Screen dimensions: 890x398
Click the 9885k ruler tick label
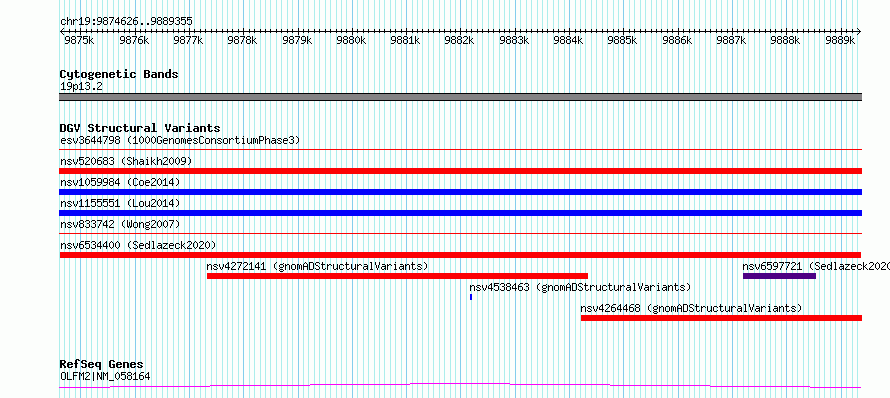(x=623, y=40)
